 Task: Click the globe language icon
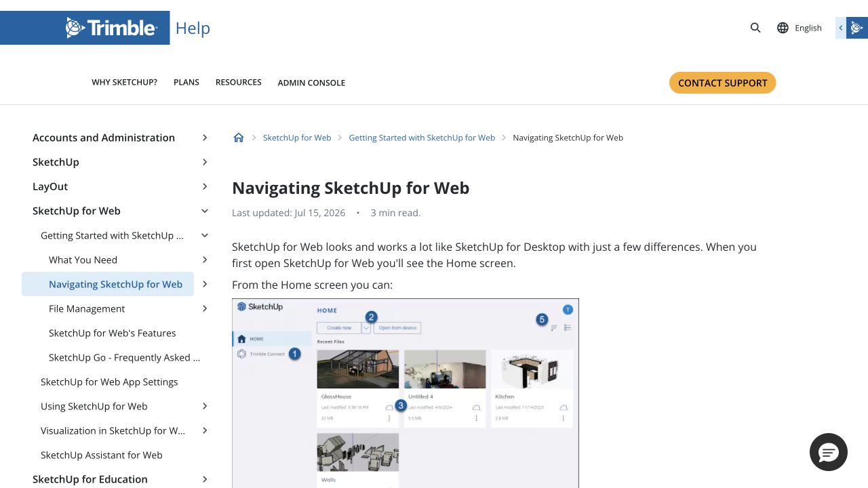click(783, 28)
